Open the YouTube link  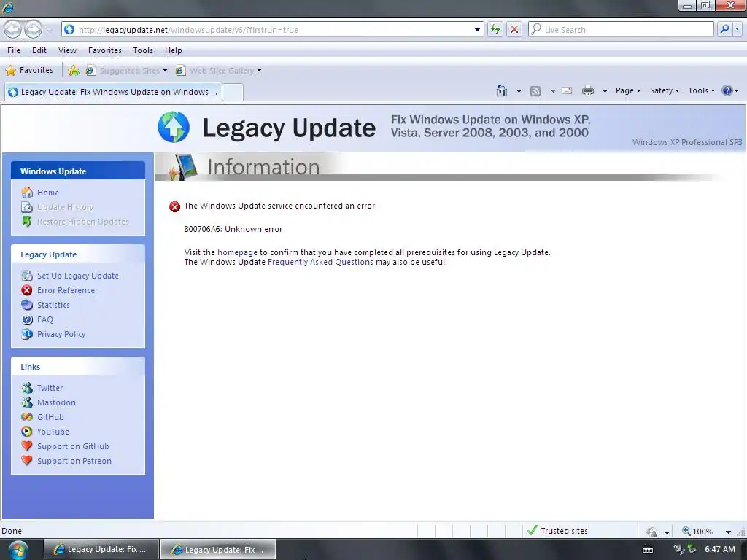click(53, 432)
